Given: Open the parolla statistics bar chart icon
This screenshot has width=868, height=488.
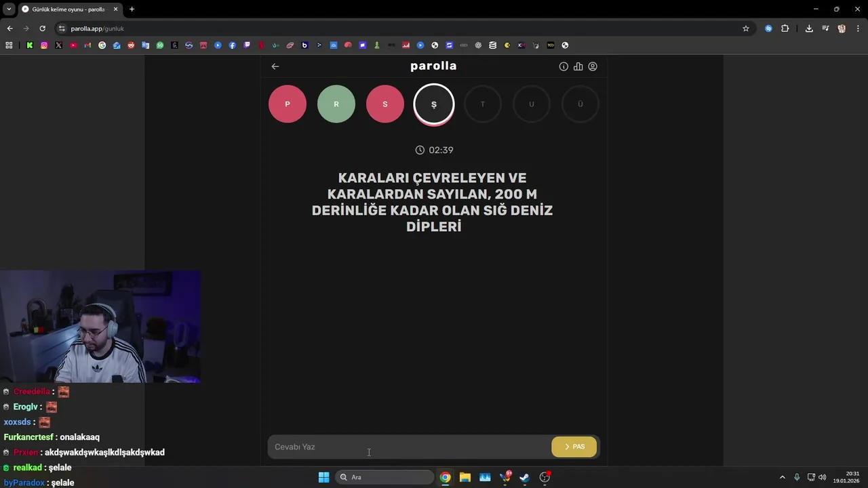Looking at the screenshot, I should click(578, 66).
